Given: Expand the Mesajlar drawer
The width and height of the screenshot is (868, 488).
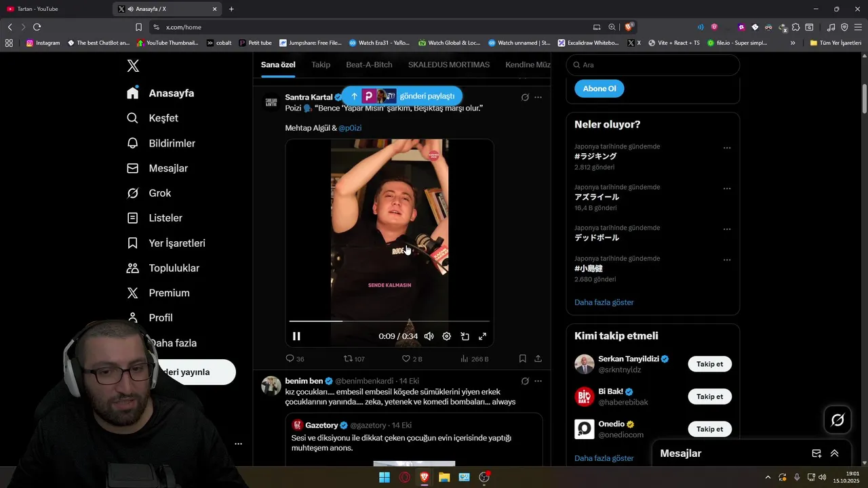Looking at the screenshot, I should pyautogui.click(x=834, y=453).
